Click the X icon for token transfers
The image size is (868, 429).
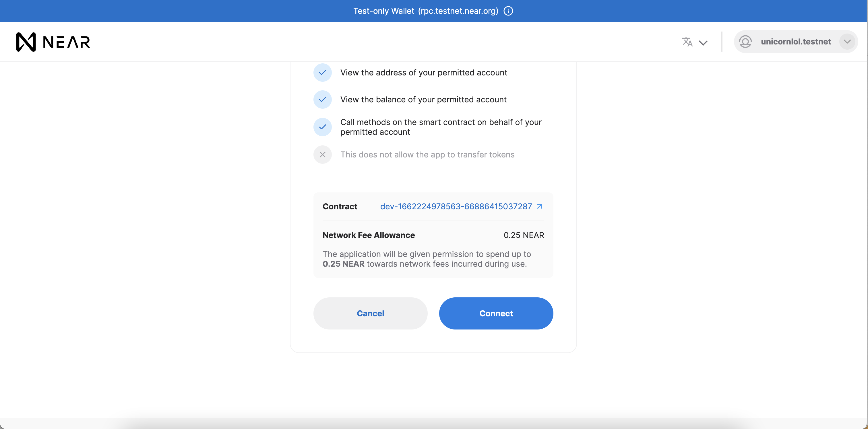(322, 155)
